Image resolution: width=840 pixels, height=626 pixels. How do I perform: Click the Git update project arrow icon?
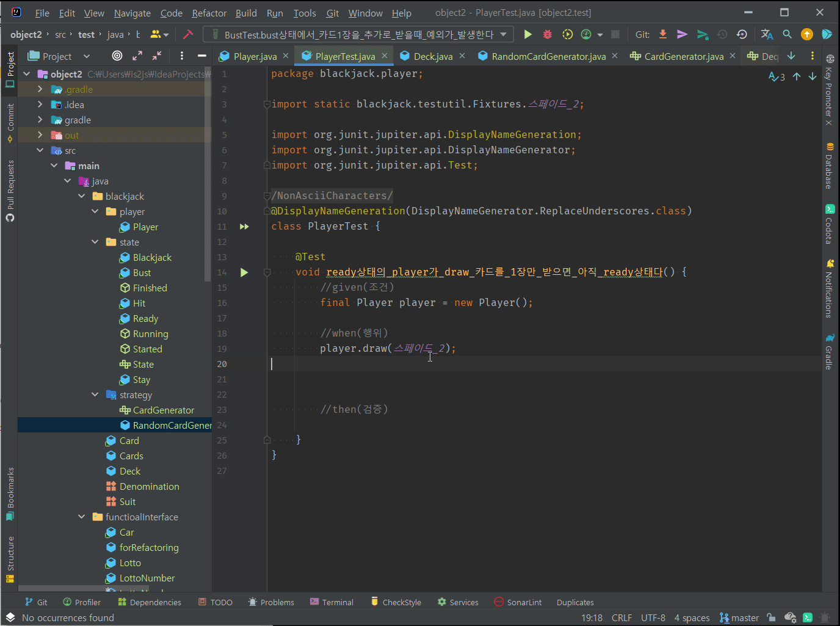(x=663, y=35)
